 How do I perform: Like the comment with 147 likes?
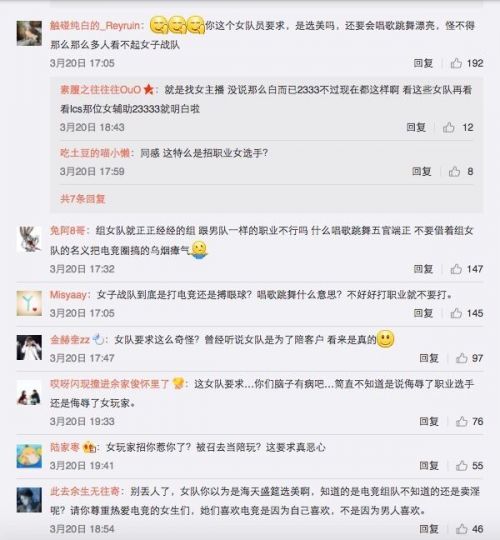click(x=456, y=269)
